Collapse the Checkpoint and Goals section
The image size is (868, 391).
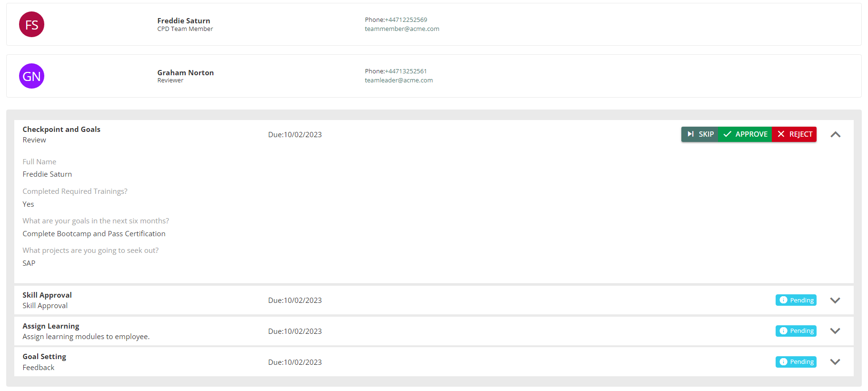click(835, 134)
